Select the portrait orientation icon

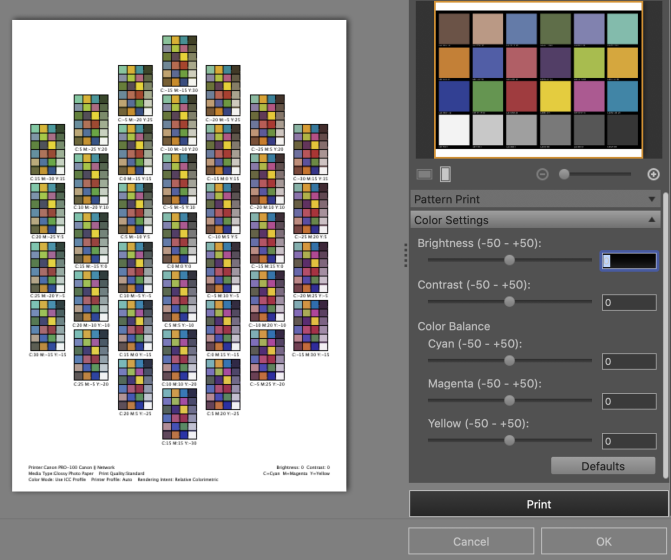[445, 174]
